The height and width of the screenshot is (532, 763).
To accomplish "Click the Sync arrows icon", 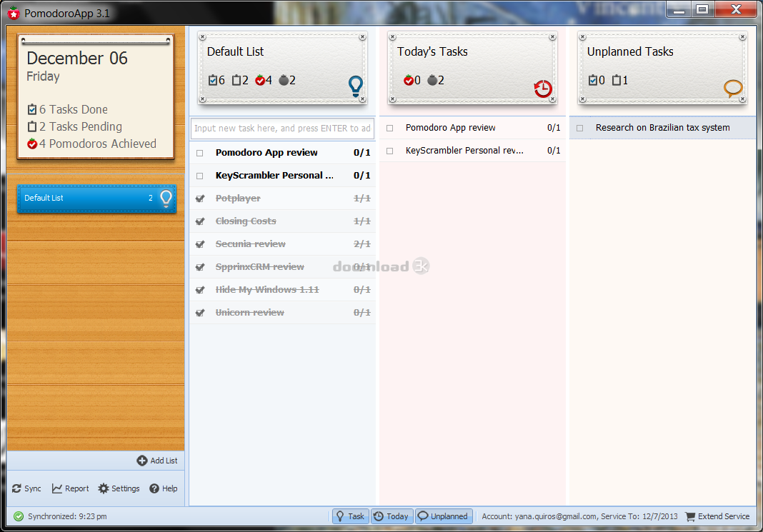I will [17, 488].
